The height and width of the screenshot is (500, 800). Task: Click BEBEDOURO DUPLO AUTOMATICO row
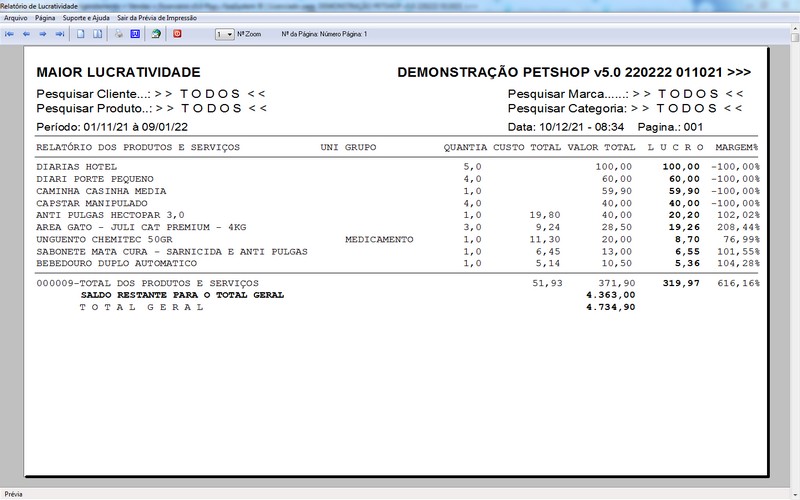click(x=116, y=264)
